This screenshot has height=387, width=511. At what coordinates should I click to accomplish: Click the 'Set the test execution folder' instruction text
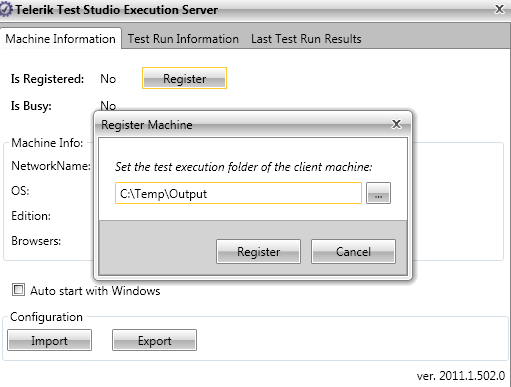tap(243, 167)
